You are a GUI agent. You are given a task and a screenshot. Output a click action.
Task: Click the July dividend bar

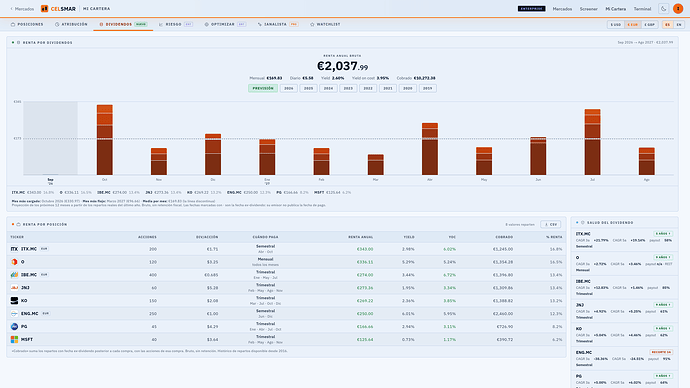[x=592, y=142]
